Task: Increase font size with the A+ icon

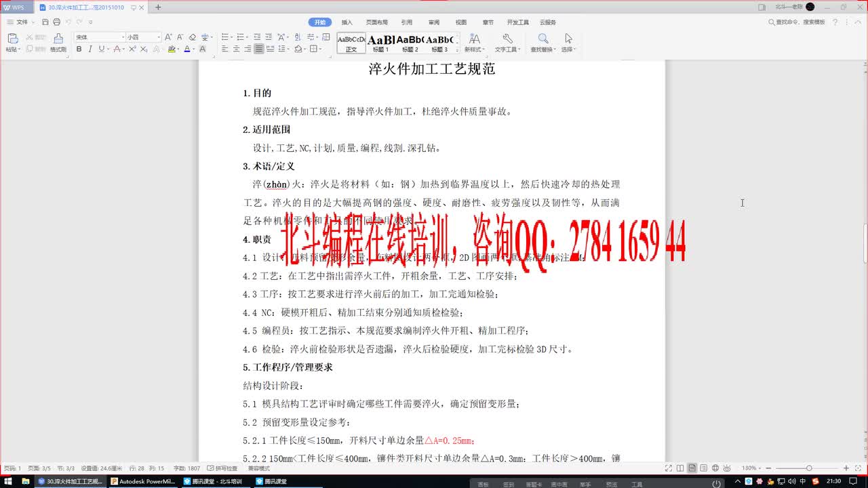Action: coord(168,37)
